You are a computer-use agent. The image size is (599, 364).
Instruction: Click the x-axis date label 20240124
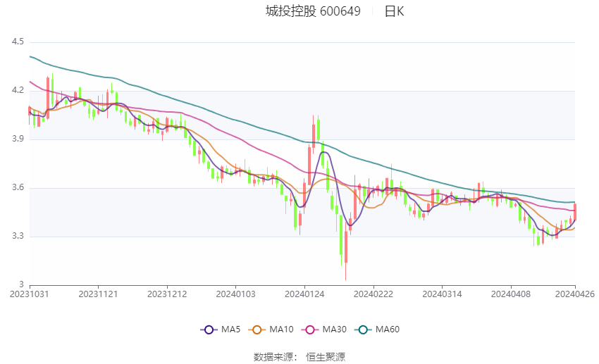304,294
